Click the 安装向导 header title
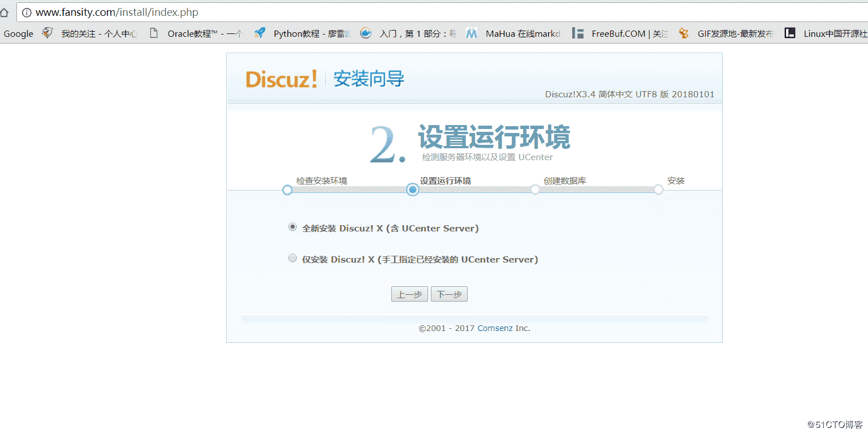Screen dimensions: 868x434 pyautogui.click(x=369, y=79)
